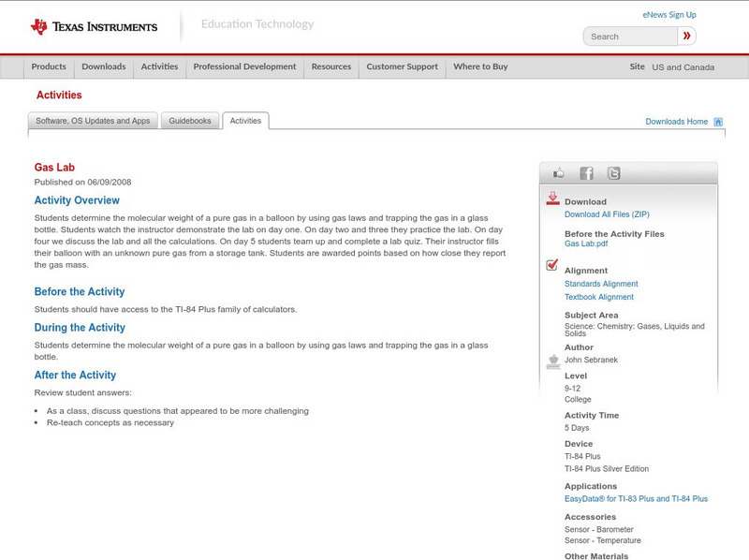Image resolution: width=749 pixels, height=560 pixels.
Task: Focus the Search input field
Action: point(630,37)
